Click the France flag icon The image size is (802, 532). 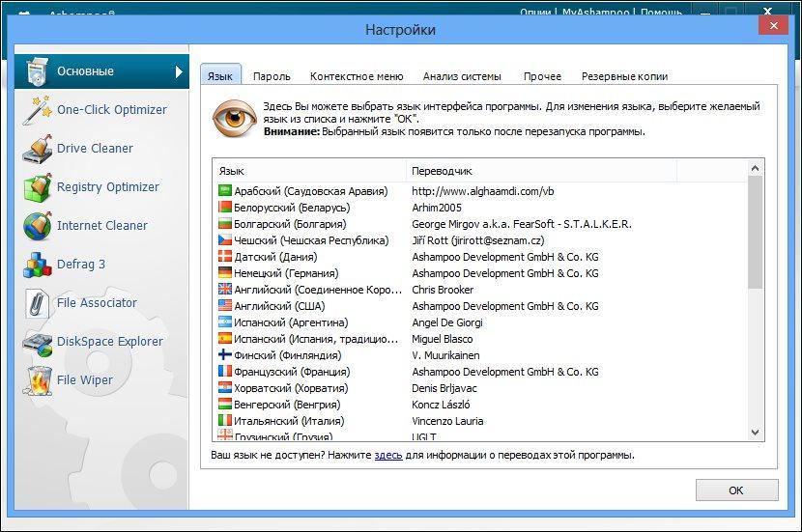(225, 371)
